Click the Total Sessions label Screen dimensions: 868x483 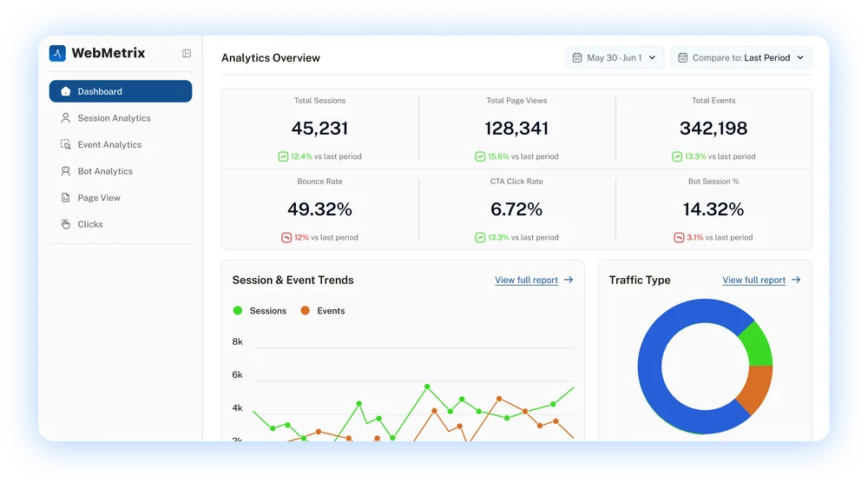coord(320,101)
